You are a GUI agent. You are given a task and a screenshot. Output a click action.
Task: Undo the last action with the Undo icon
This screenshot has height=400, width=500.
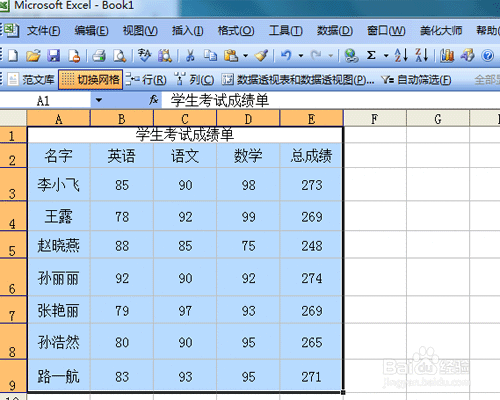[286, 55]
